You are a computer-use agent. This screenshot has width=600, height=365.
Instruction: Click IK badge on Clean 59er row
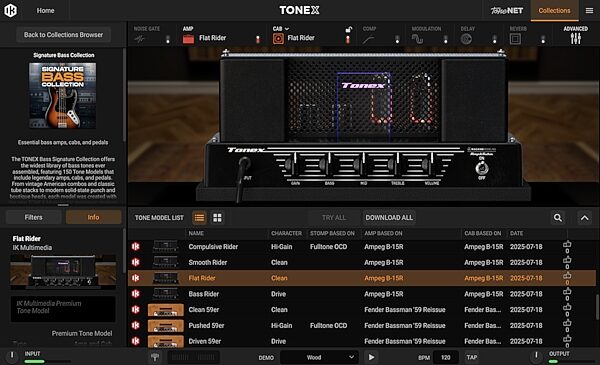(x=135, y=310)
